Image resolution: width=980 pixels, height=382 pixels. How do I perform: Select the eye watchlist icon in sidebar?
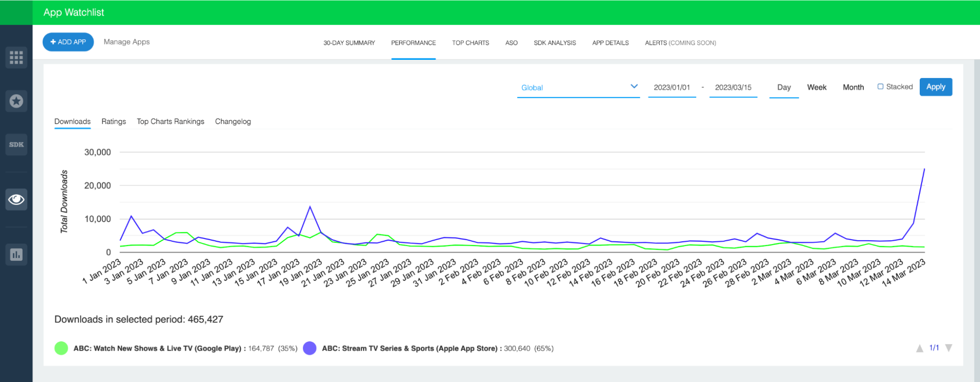point(16,200)
